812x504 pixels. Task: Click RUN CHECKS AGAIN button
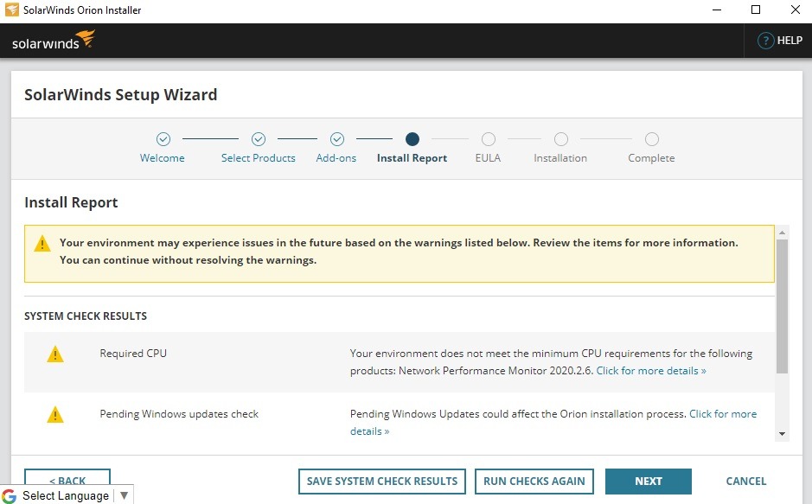click(534, 482)
